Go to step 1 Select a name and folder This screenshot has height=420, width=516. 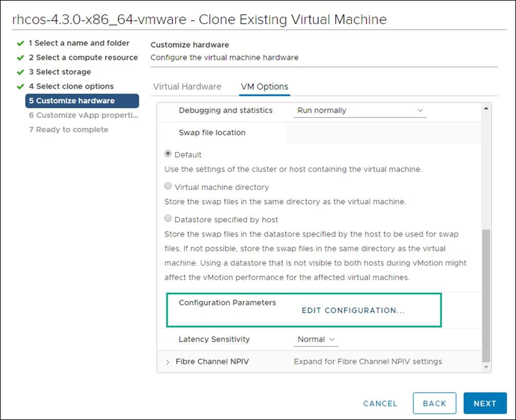79,43
